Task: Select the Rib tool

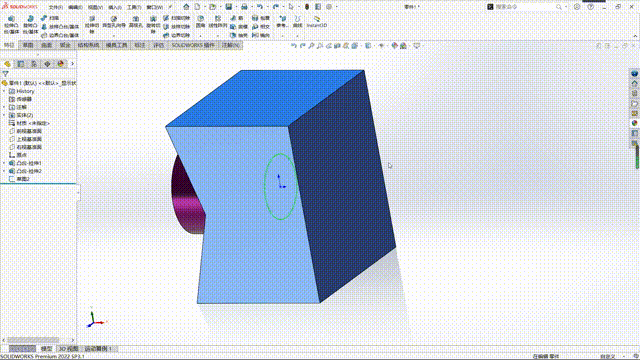Action: [x=237, y=18]
